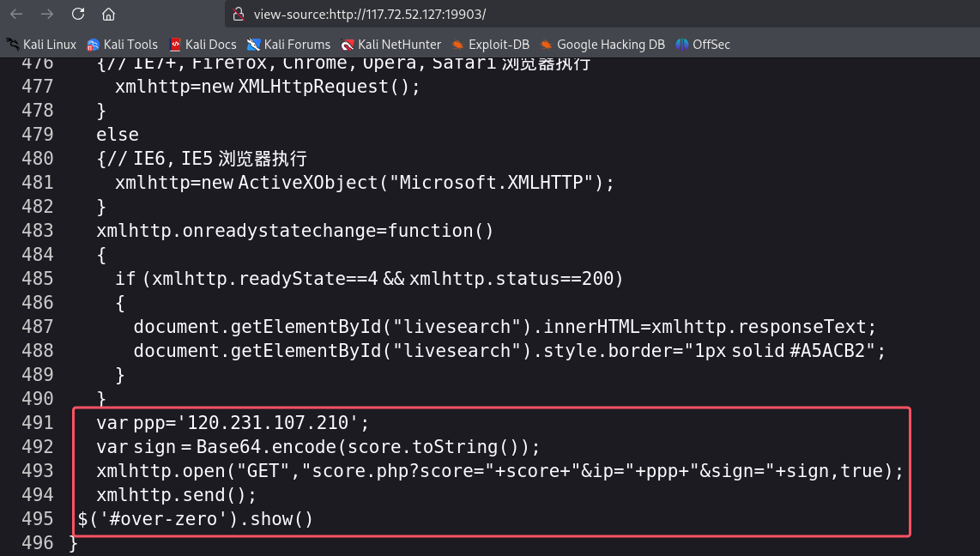Open the OffSec bookmark
Image resolution: width=980 pixels, height=556 pixels.
click(x=703, y=45)
